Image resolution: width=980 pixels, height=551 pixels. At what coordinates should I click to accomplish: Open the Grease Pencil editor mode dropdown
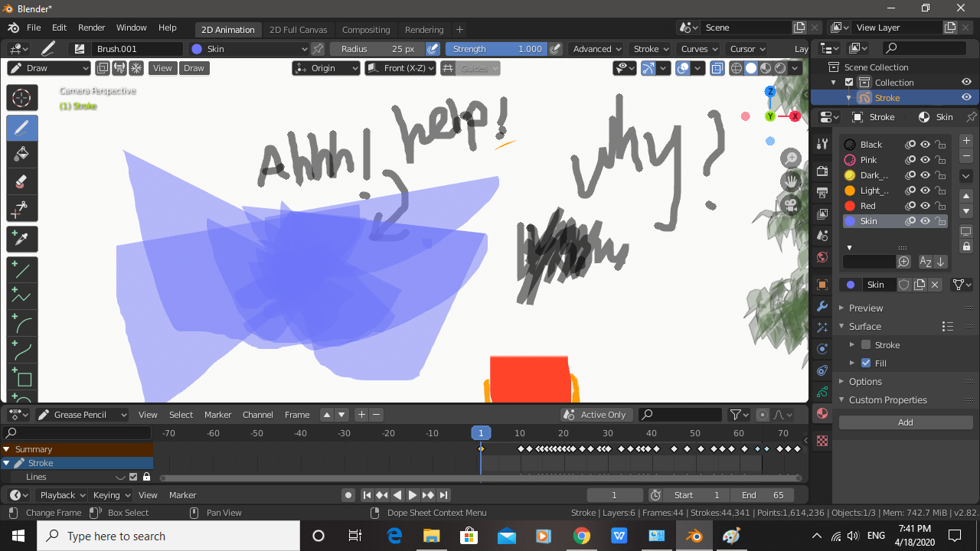point(82,415)
